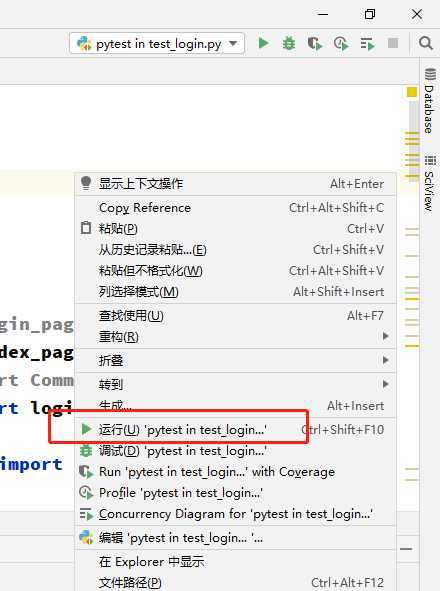
Task: Click the 'import' keyword in the editor
Action: [31, 465]
